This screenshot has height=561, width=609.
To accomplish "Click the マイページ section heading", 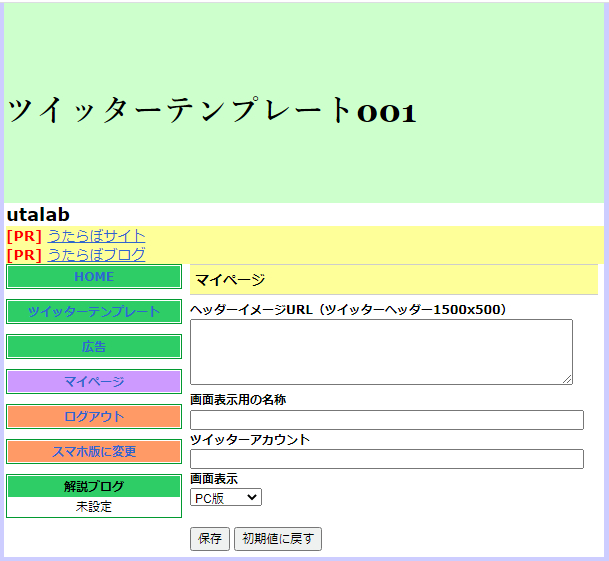I will 230,280.
